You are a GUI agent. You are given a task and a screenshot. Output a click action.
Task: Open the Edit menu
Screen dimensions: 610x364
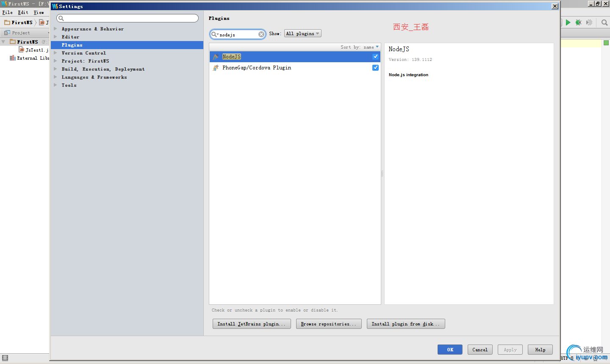(23, 13)
